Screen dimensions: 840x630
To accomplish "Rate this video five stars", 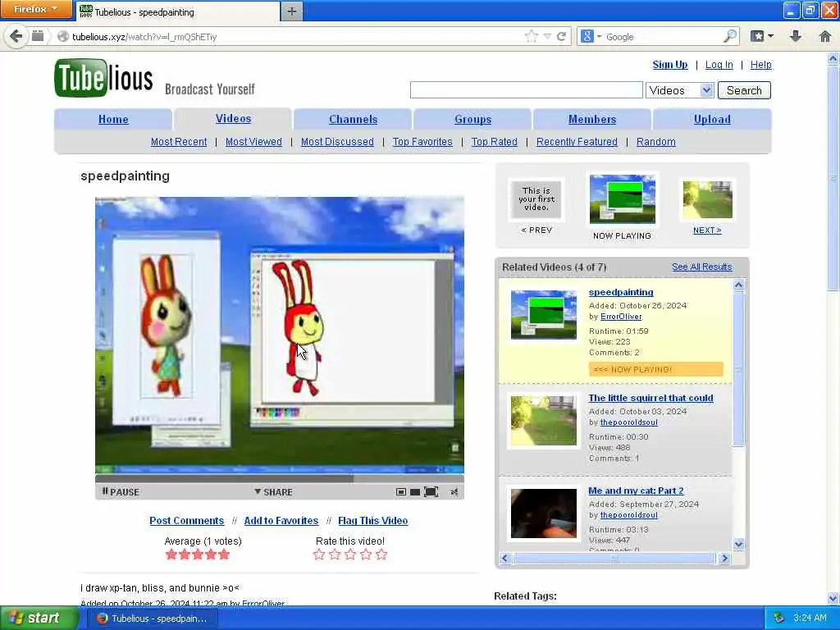I will click(381, 555).
